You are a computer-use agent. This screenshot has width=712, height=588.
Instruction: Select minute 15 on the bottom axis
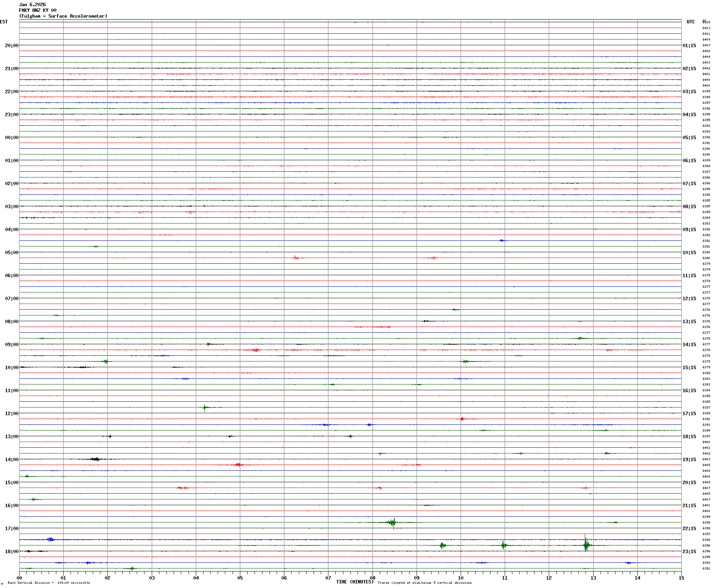point(681,578)
